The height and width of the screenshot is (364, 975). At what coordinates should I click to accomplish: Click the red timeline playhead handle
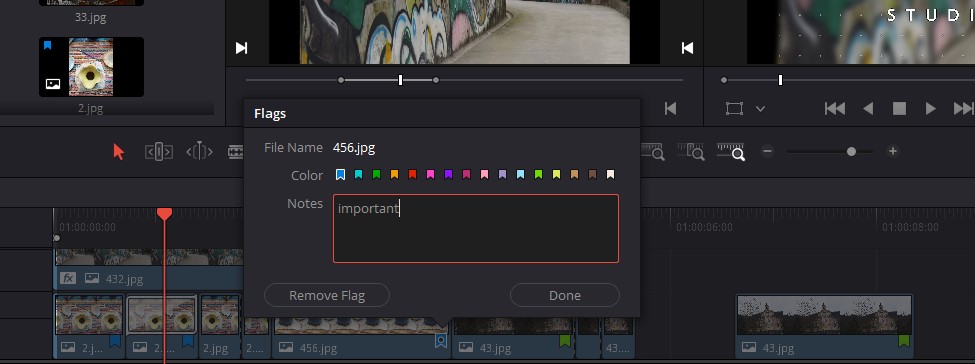tap(164, 215)
